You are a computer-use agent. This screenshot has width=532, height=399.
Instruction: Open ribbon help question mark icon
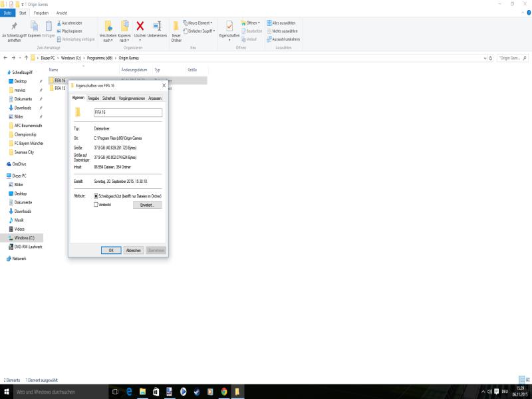[529, 13]
